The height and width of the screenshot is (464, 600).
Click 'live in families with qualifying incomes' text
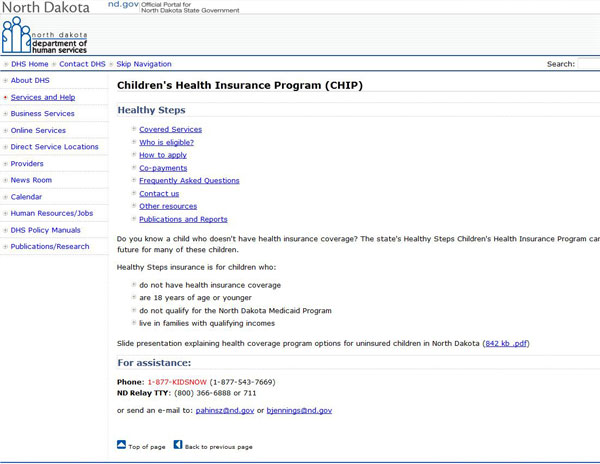point(207,324)
